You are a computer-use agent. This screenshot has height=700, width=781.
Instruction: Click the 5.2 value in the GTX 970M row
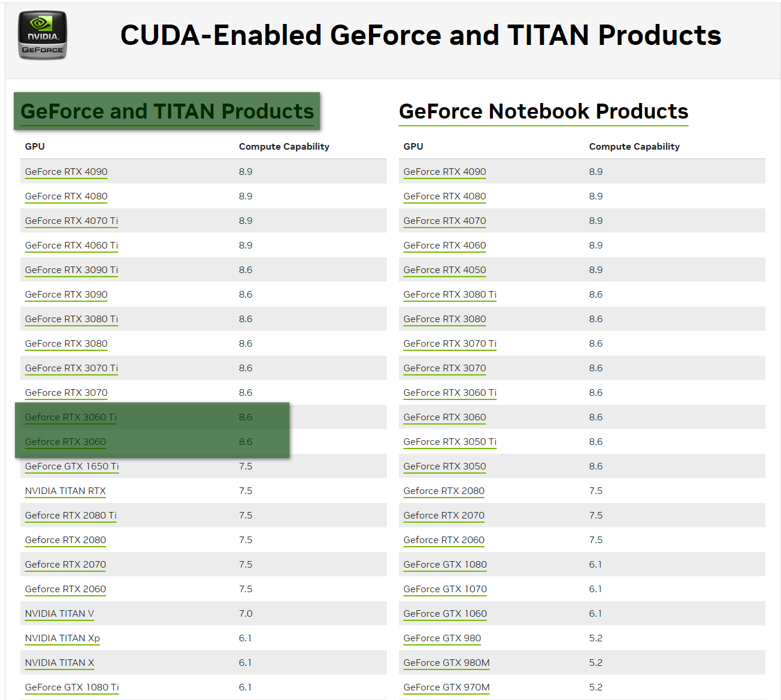pyautogui.click(x=595, y=687)
